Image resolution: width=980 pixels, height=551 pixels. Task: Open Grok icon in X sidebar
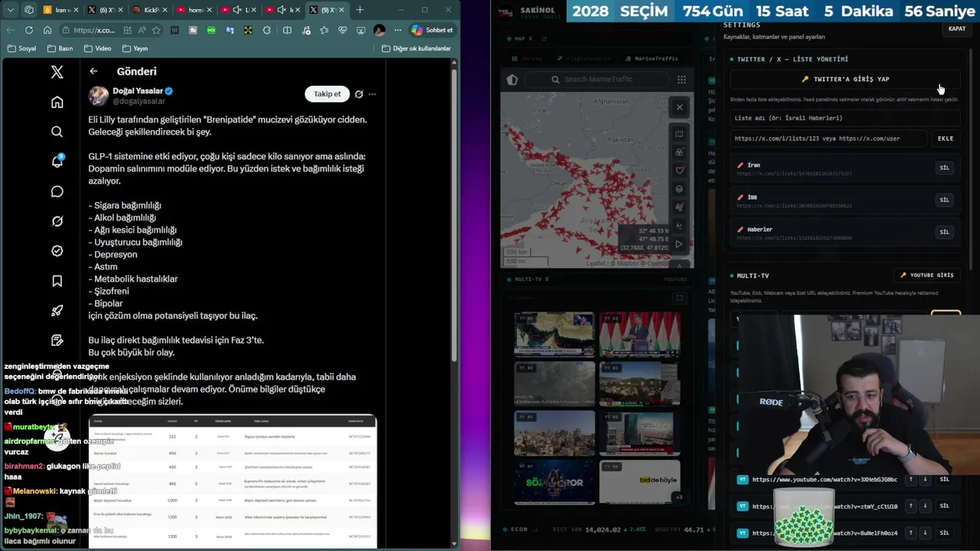(x=57, y=221)
